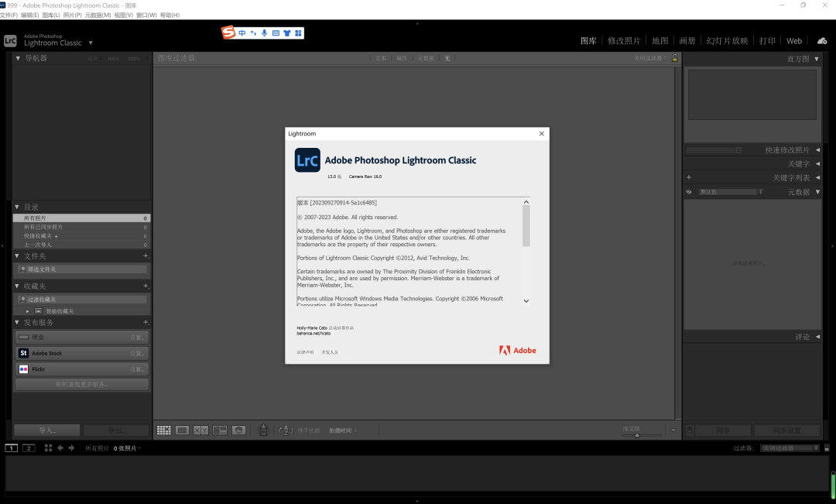Collapse the Catalog (目录) panel

point(17,207)
